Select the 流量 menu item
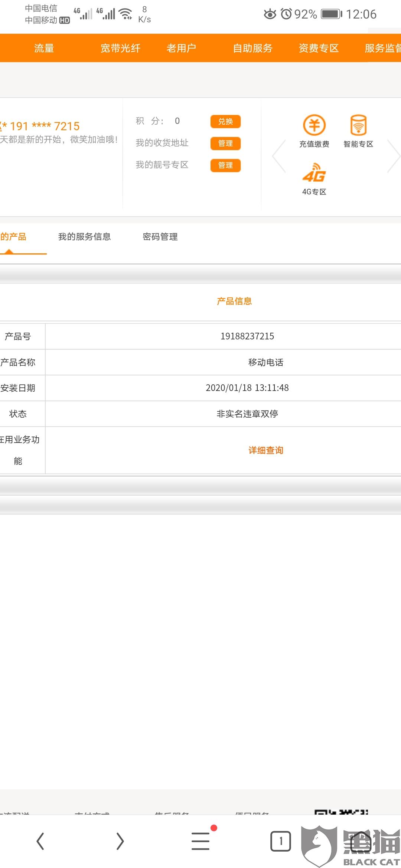This screenshot has height=868, width=401. pyautogui.click(x=44, y=48)
